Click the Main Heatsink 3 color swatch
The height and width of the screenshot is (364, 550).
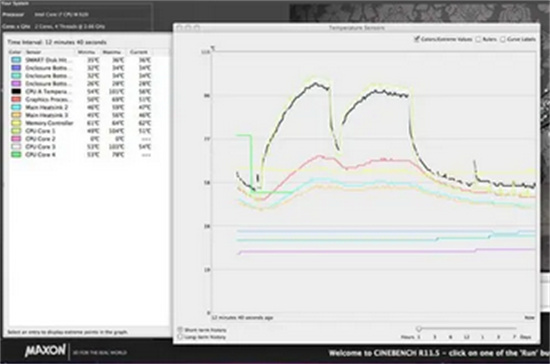pyautogui.click(x=16, y=115)
